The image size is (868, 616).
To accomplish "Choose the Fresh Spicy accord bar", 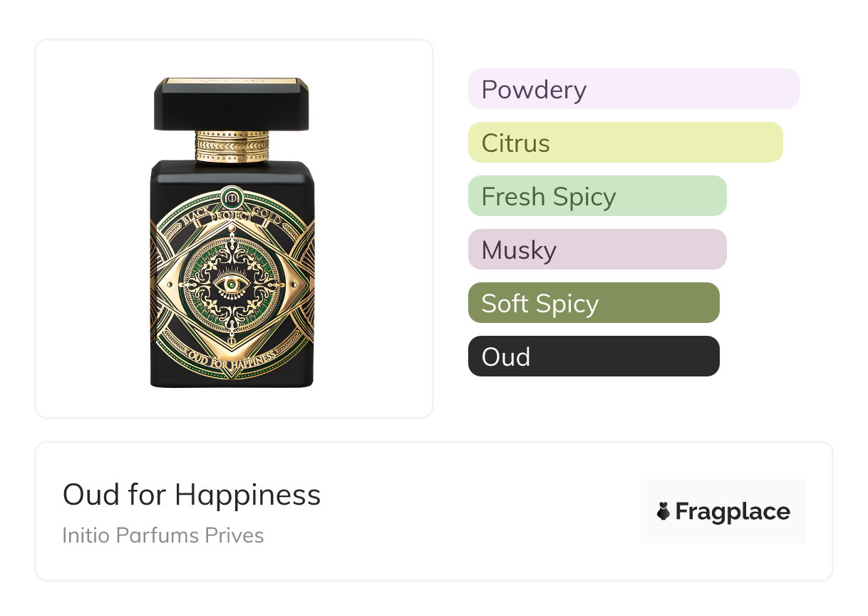I will (596, 196).
